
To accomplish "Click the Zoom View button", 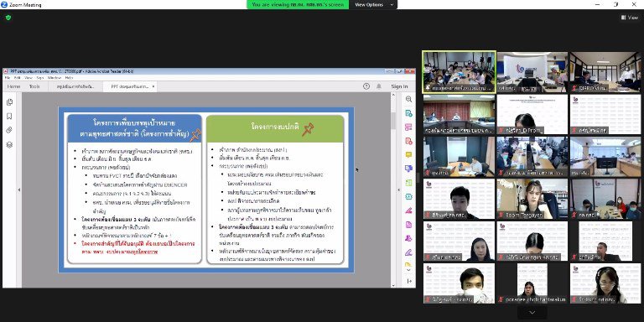I will coord(630,18).
